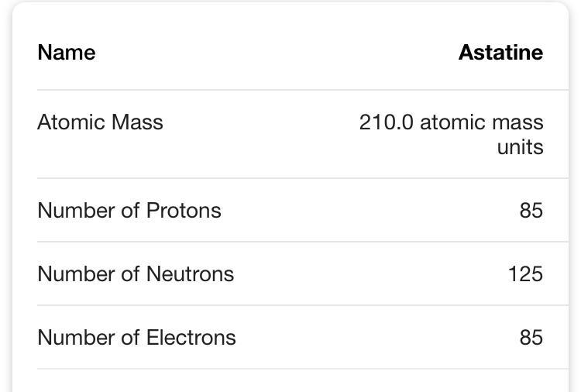Click the 'Number of Protons' label

[129, 211]
